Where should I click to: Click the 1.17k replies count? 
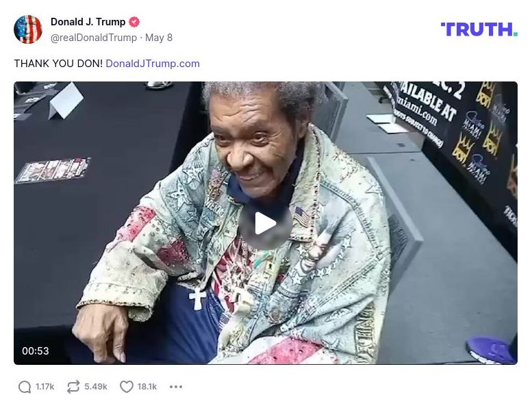coord(45,387)
